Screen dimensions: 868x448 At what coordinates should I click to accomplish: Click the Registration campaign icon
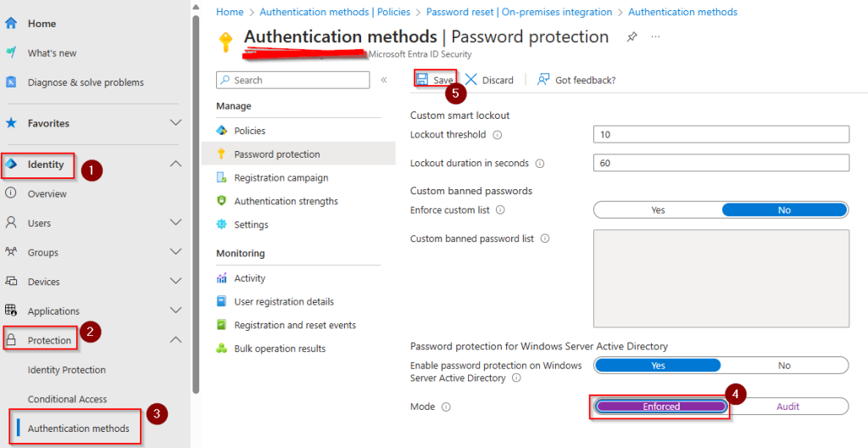tap(222, 178)
